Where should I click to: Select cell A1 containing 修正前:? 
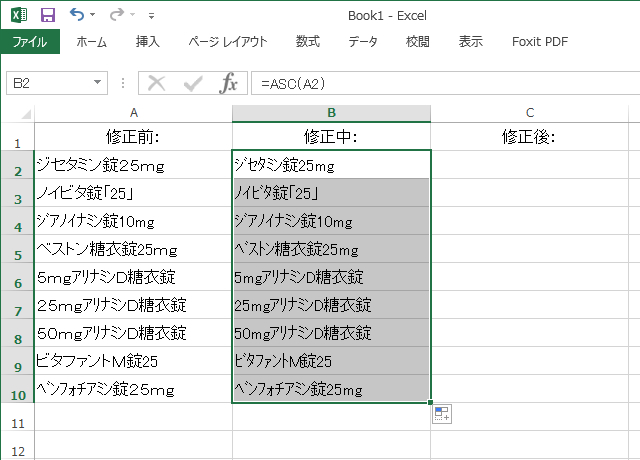pyautogui.click(x=133, y=136)
